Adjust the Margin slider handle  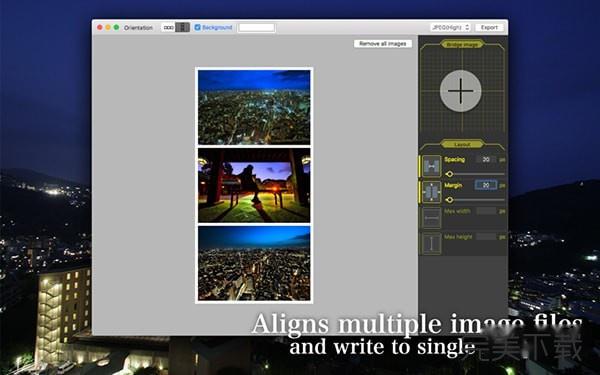pyautogui.click(x=450, y=200)
